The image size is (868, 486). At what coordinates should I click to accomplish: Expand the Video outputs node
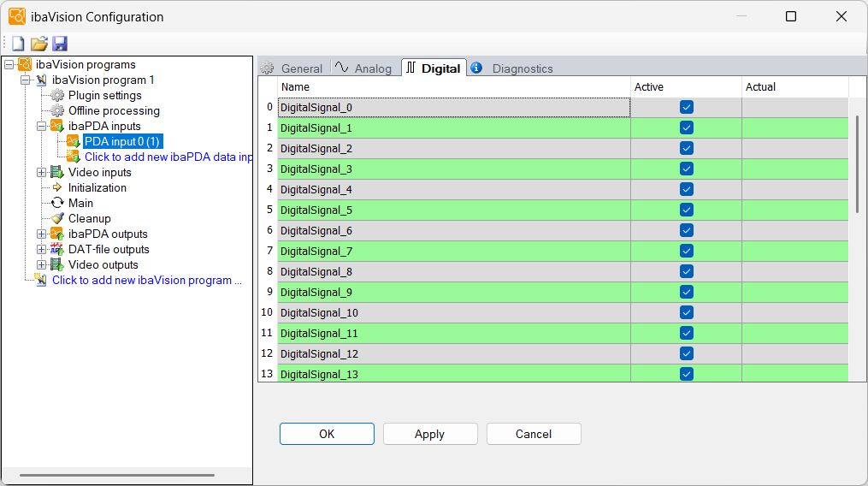click(41, 265)
